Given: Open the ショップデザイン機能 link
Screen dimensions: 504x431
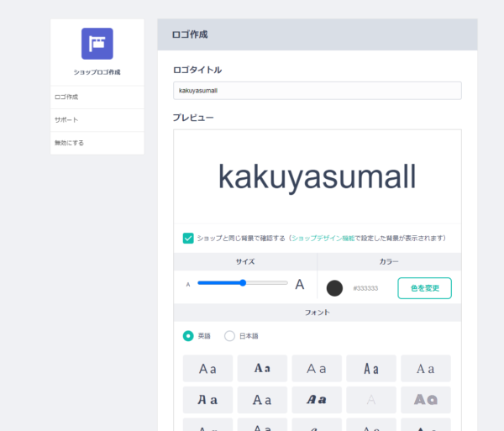Looking at the screenshot, I should [x=322, y=239].
